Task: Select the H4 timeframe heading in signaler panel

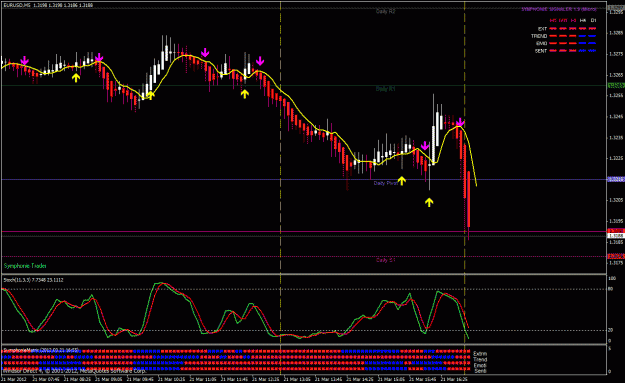Action: tap(583, 20)
